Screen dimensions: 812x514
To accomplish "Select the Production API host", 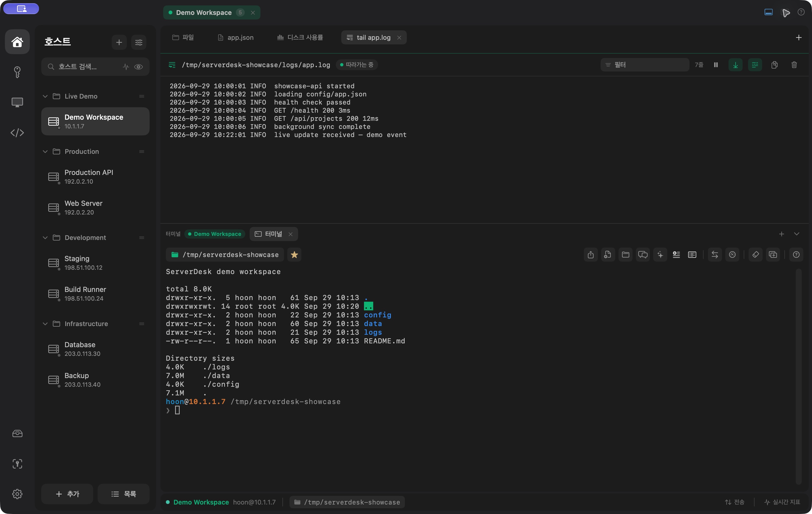I will tap(95, 177).
